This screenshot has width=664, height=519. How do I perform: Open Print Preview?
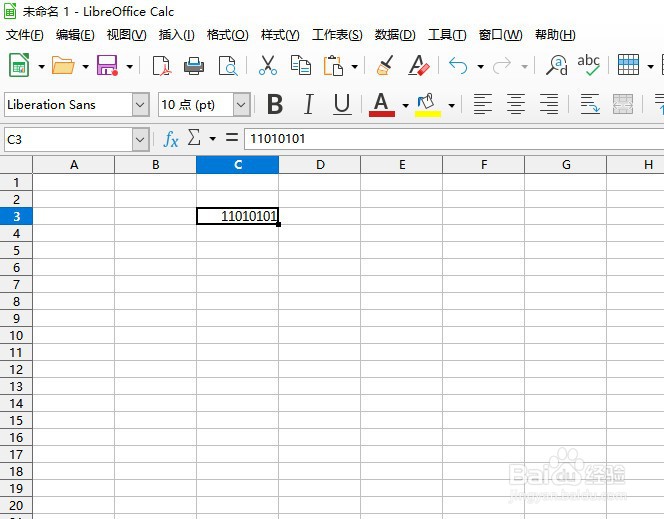click(228, 66)
